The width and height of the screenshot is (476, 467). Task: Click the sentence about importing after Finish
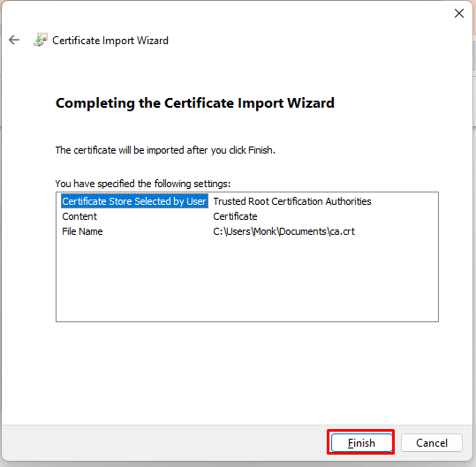[165, 150]
